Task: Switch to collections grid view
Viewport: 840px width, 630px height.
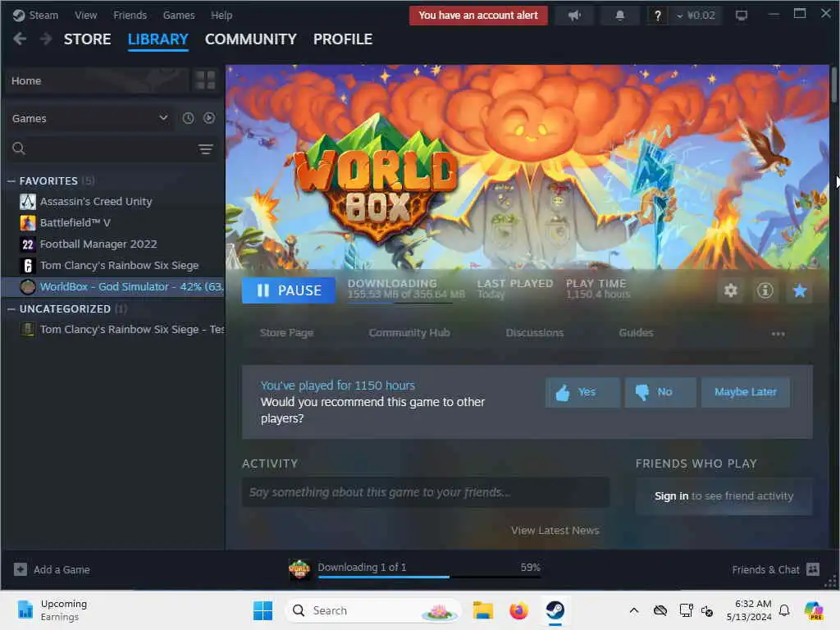Action: (x=205, y=81)
